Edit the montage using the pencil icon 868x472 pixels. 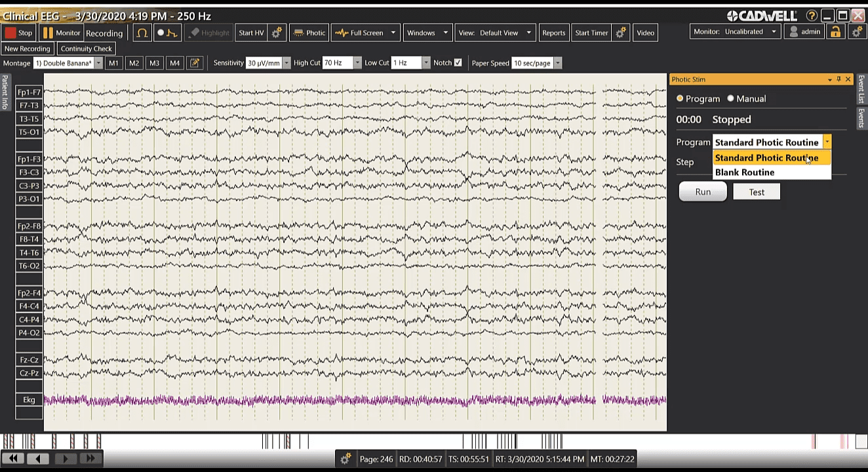[x=193, y=62]
